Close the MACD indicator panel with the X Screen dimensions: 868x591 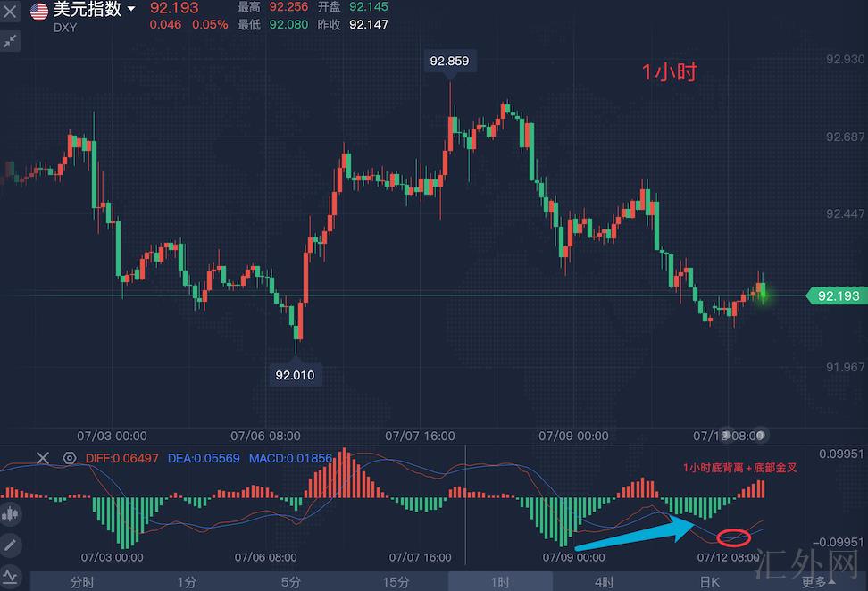[43, 458]
